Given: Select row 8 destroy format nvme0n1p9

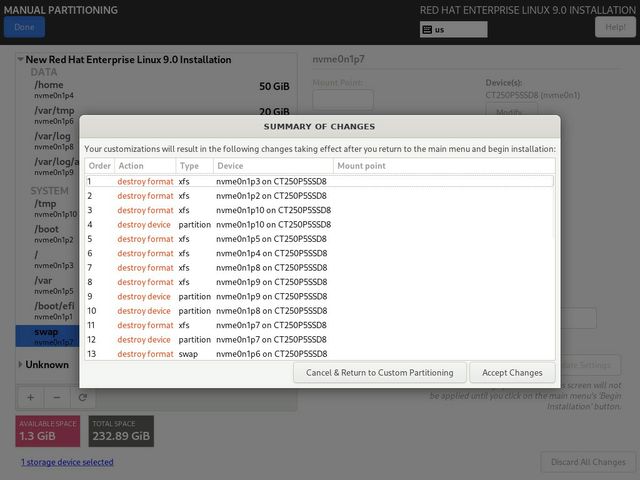Looking at the screenshot, I should (319, 282).
